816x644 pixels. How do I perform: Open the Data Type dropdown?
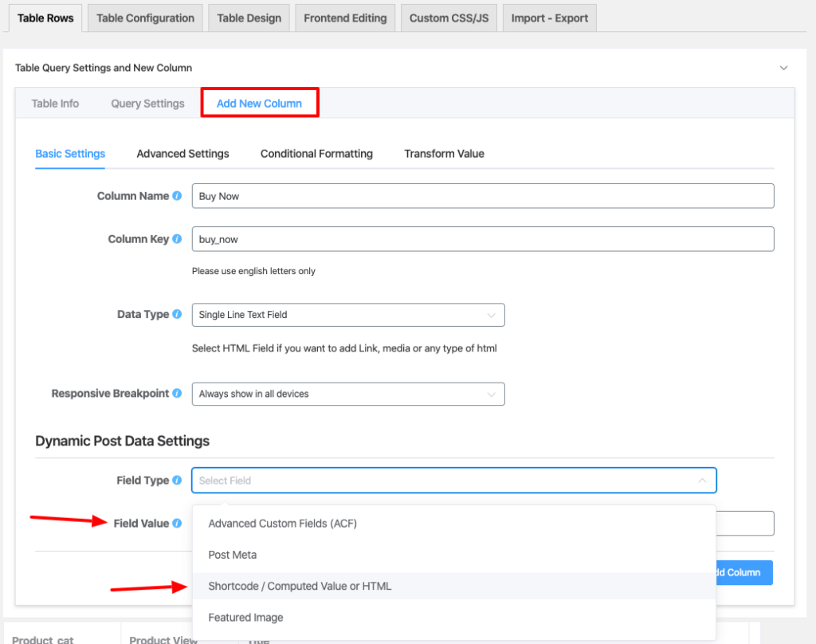click(348, 315)
